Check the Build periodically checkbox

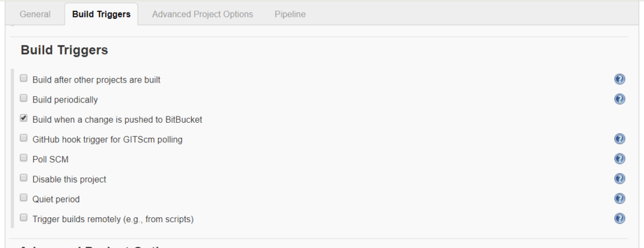24,98
